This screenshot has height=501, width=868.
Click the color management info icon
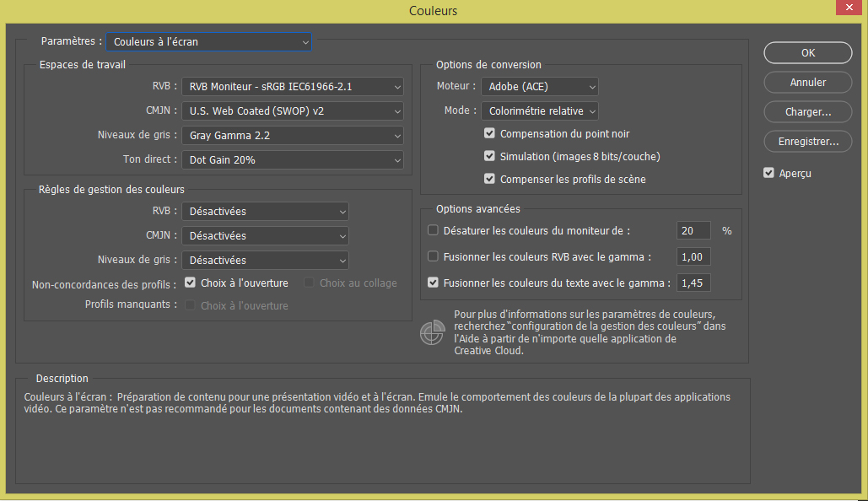432,332
